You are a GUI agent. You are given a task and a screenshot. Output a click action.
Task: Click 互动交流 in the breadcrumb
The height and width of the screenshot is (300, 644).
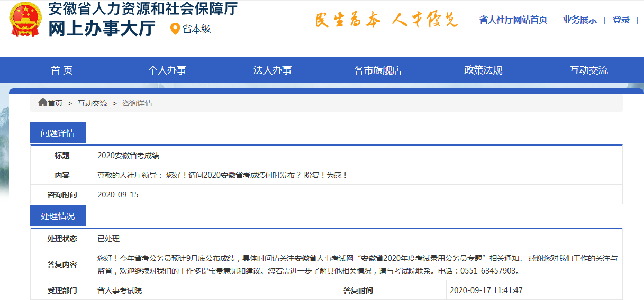pos(93,103)
